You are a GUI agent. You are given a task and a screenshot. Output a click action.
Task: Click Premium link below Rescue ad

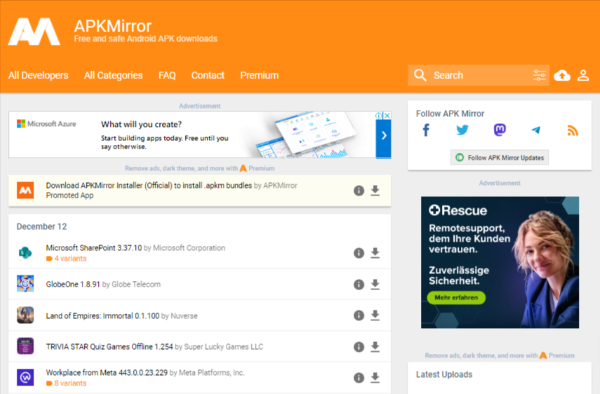pos(557,356)
